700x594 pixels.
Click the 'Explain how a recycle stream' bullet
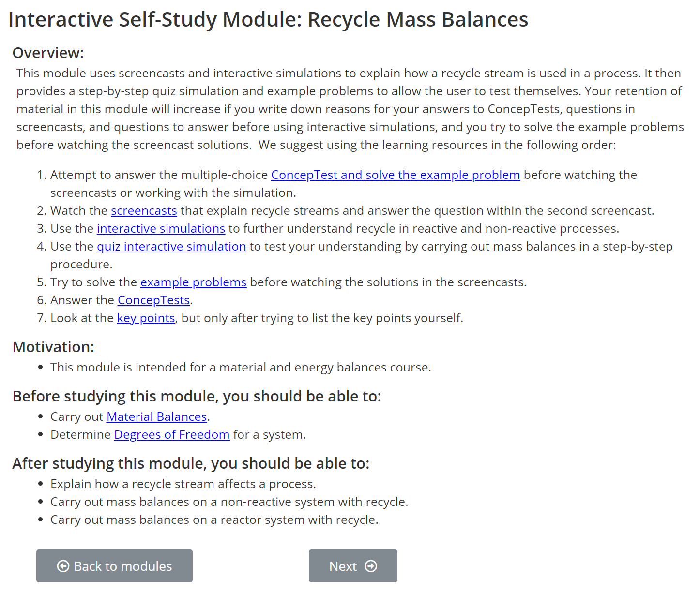[183, 484]
